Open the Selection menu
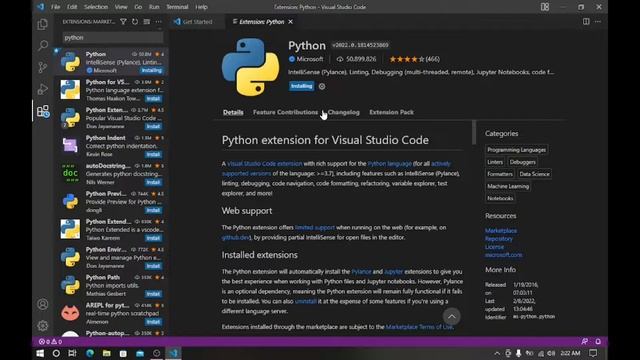This screenshot has height=360, width=640. click(96, 7)
